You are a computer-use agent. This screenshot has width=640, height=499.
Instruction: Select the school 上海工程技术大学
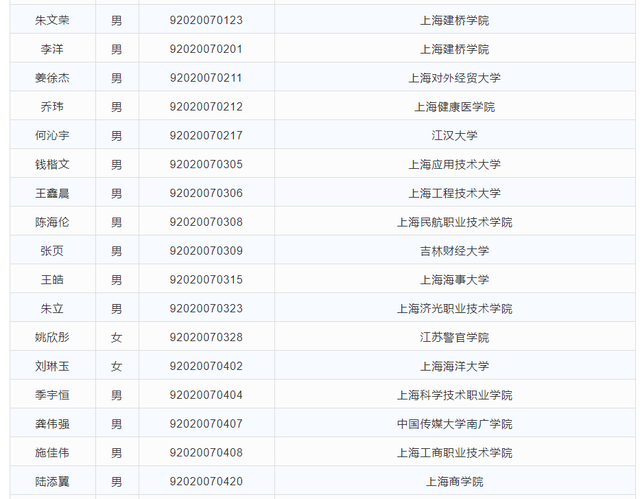coord(455,193)
